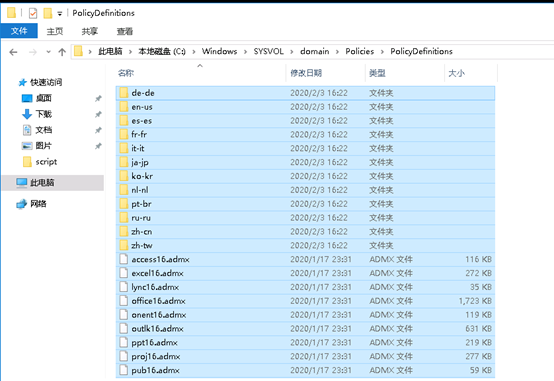554x381 pixels.
Task: Select the excel16.admx file icon
Action: pos(124,273)
